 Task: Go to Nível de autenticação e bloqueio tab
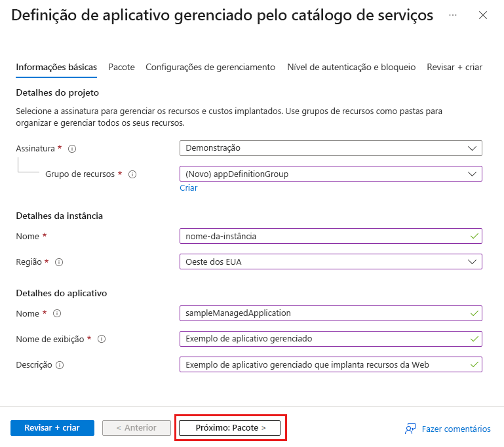351,67
